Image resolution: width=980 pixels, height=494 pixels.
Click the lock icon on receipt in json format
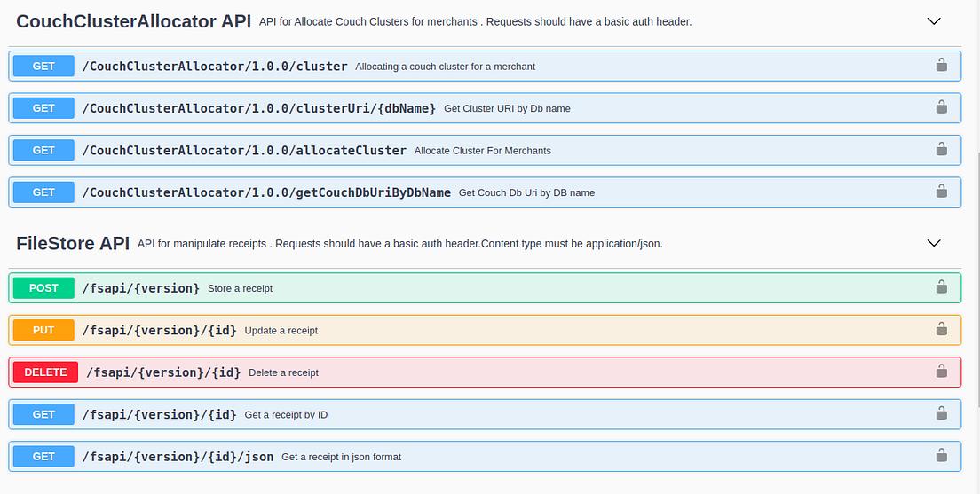pos(941,455)
